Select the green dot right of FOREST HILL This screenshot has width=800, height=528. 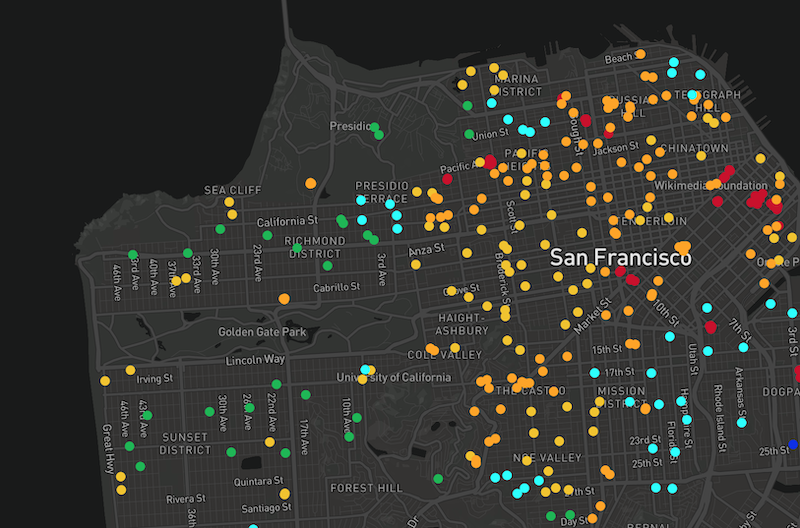[438, 479]
